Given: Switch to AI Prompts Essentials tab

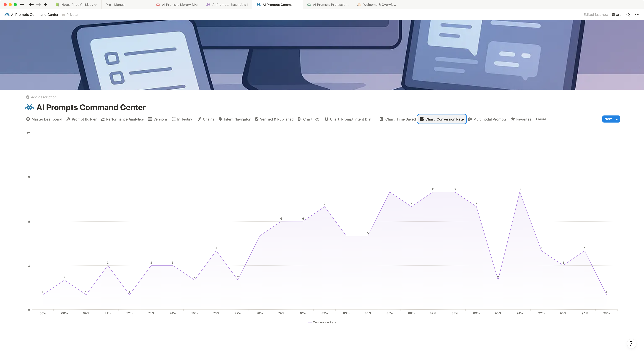Looking at the screenshot, I should click(227, 5).
